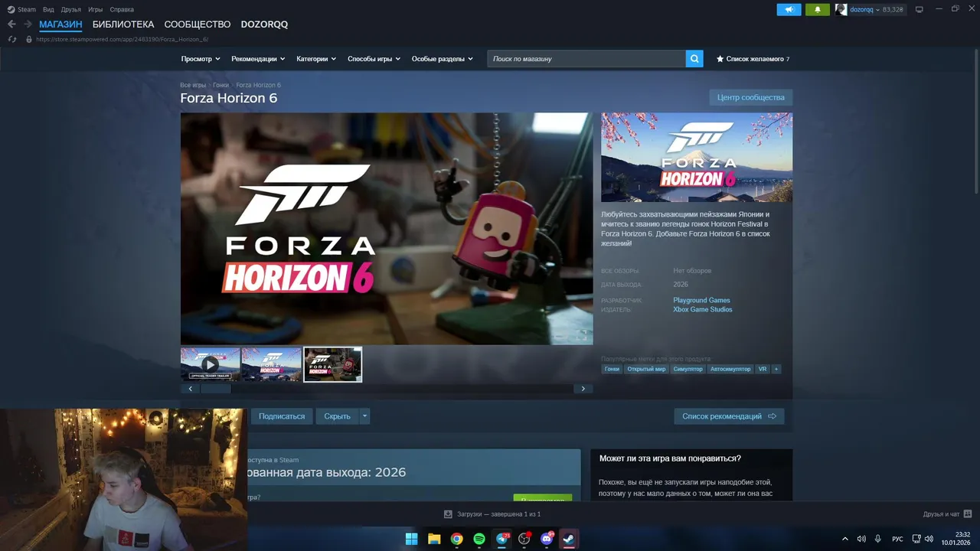Expand the Рекомендации dropdown
The width and height of the screenshot is (980, 551).
coord(258,59)
